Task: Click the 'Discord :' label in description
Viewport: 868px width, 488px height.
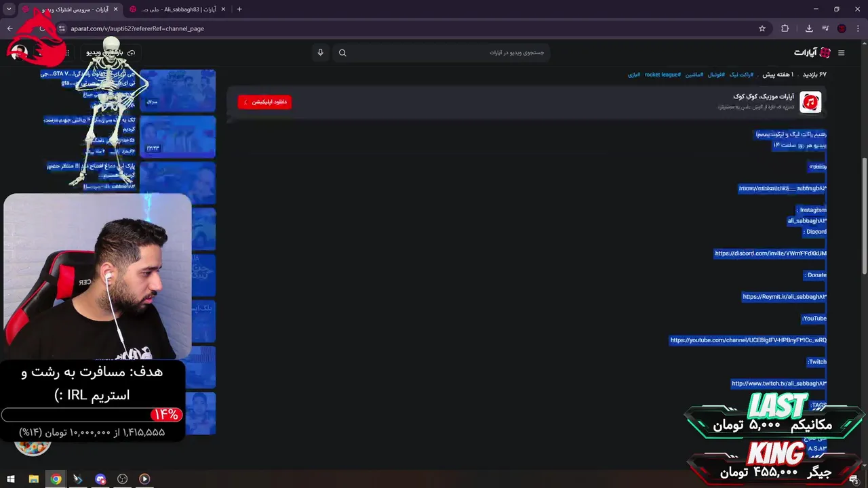Action: tap(815, 232)
